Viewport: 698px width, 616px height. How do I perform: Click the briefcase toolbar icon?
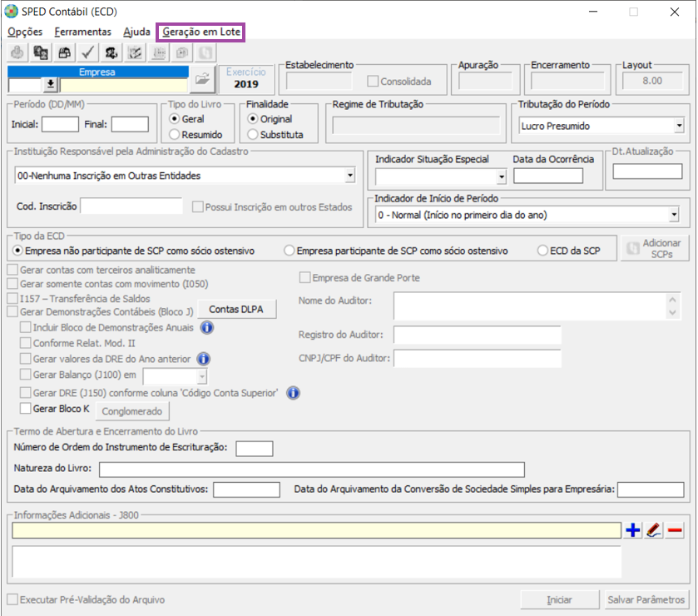coord(65,53)
